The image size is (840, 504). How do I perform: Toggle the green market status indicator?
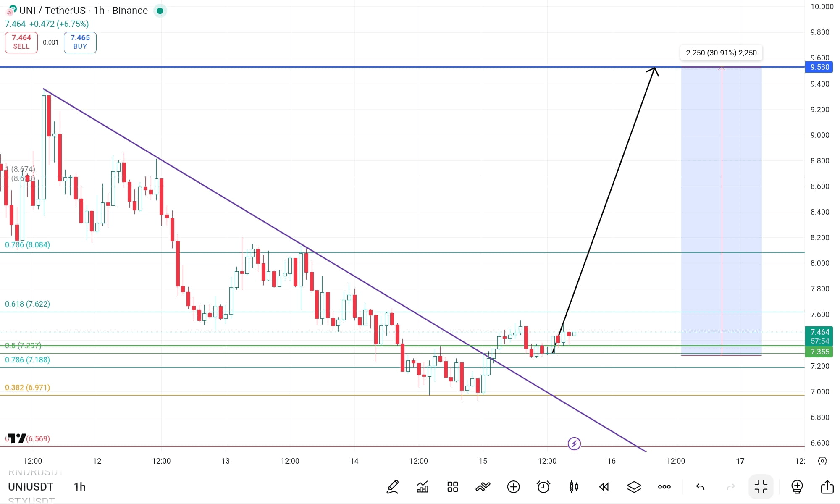(x=160, y=10)
